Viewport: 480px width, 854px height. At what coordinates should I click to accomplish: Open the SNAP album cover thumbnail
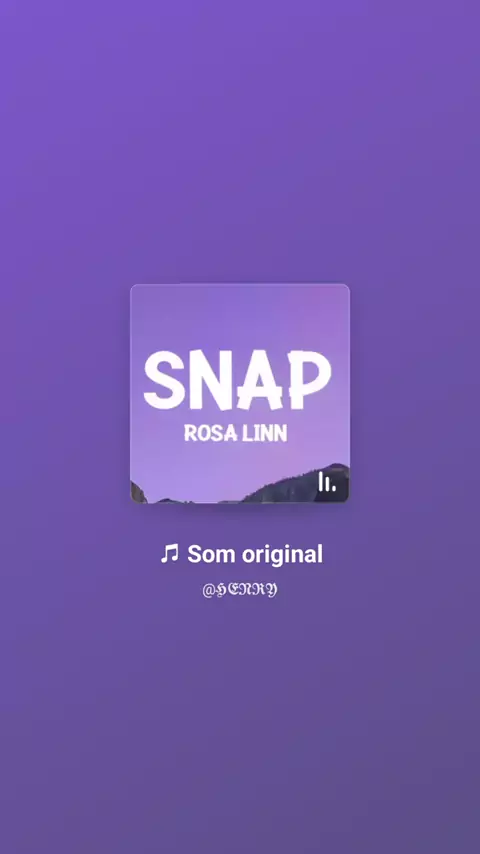(240, 393)
